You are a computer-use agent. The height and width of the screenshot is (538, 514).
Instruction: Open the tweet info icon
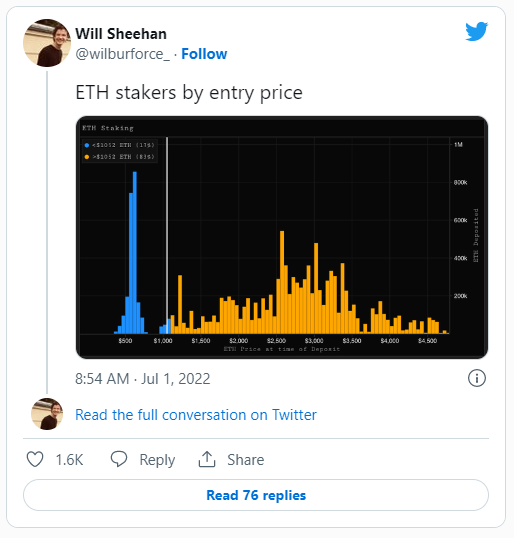(x=477, y=378)
